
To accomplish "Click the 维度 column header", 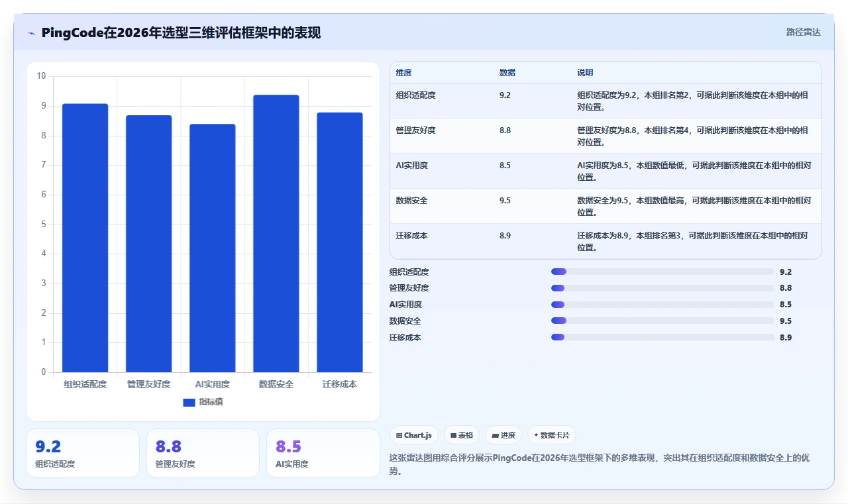I will tap(403, 73).
